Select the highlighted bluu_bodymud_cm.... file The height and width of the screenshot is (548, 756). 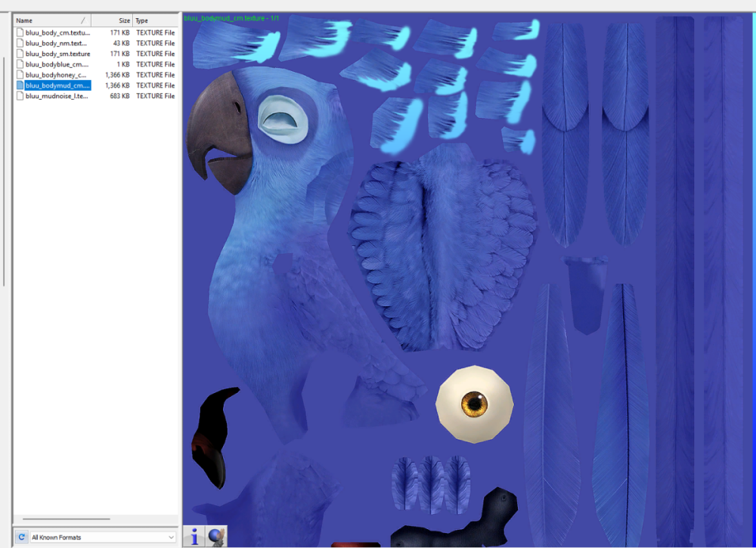tap(57, 85)
